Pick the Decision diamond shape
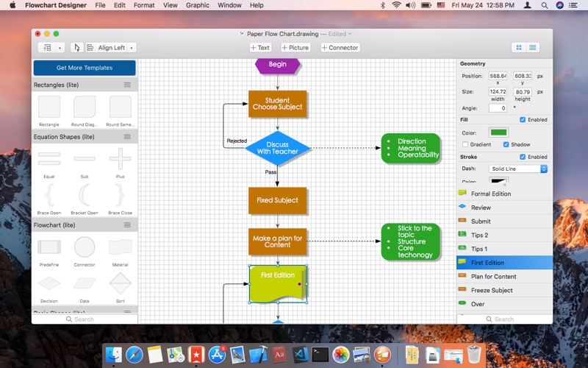Image resolution: width=588 pixels, height=368 pixels. point(49,283)
